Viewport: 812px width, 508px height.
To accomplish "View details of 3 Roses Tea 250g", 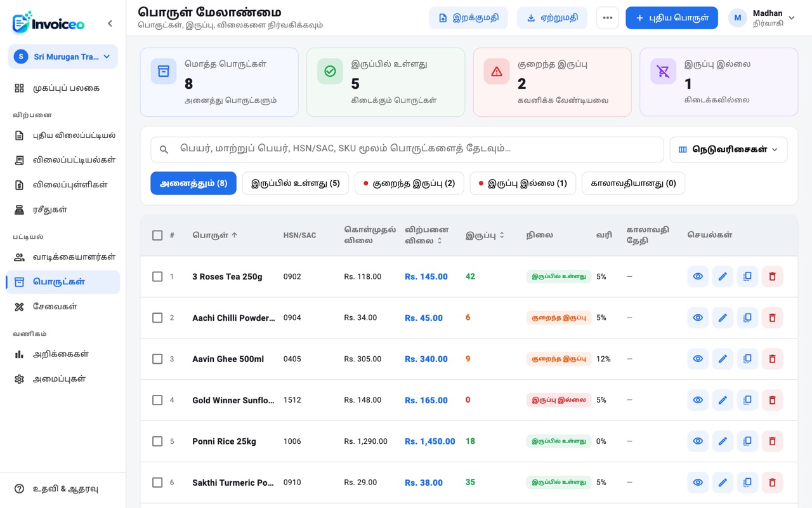I will tap(698, 276).
